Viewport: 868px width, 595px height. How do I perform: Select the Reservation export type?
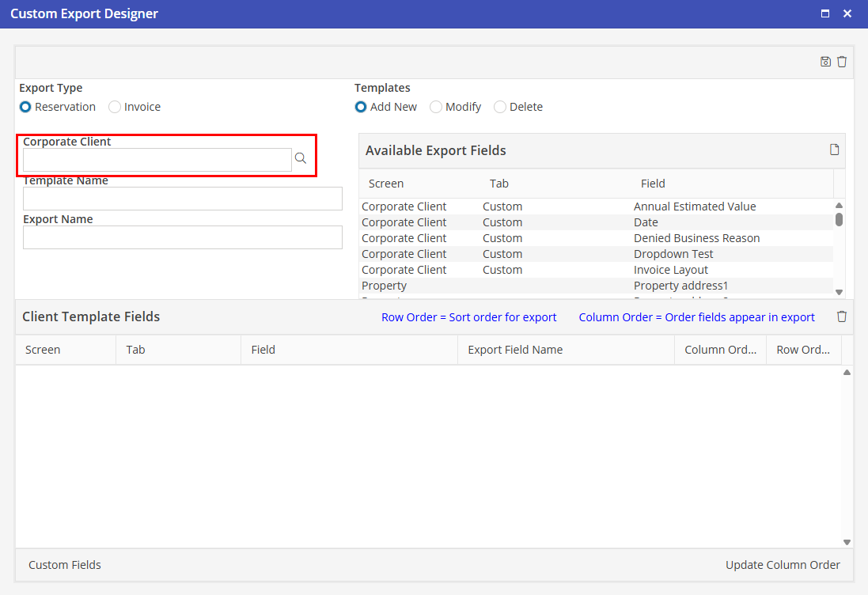point(26,107)
